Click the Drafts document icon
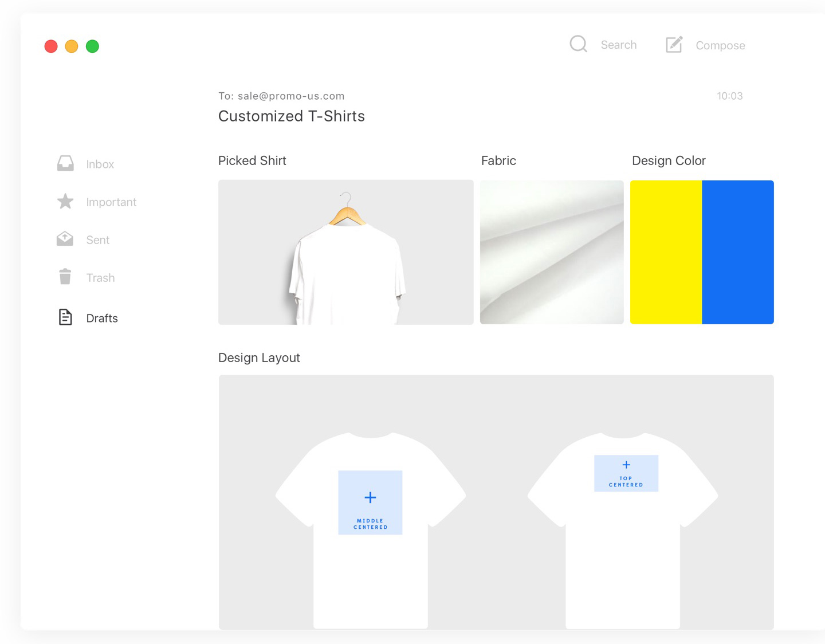 [65, 317]
